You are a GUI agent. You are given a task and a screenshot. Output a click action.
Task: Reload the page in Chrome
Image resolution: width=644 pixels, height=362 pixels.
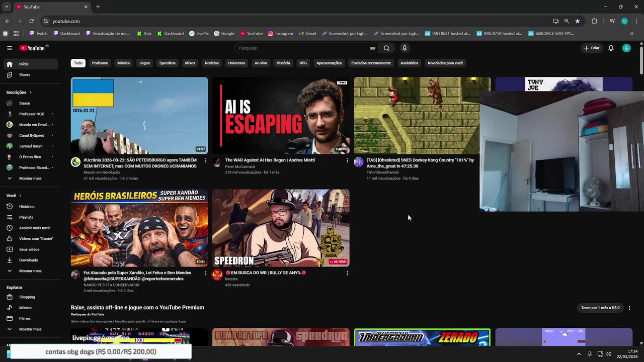[x=31, y=21]
